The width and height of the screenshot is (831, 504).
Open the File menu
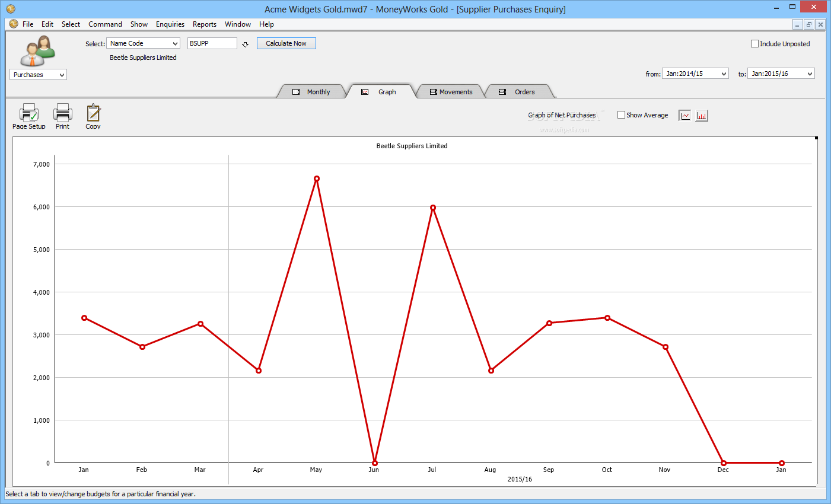pyautogui.click(x=28, y=24)
